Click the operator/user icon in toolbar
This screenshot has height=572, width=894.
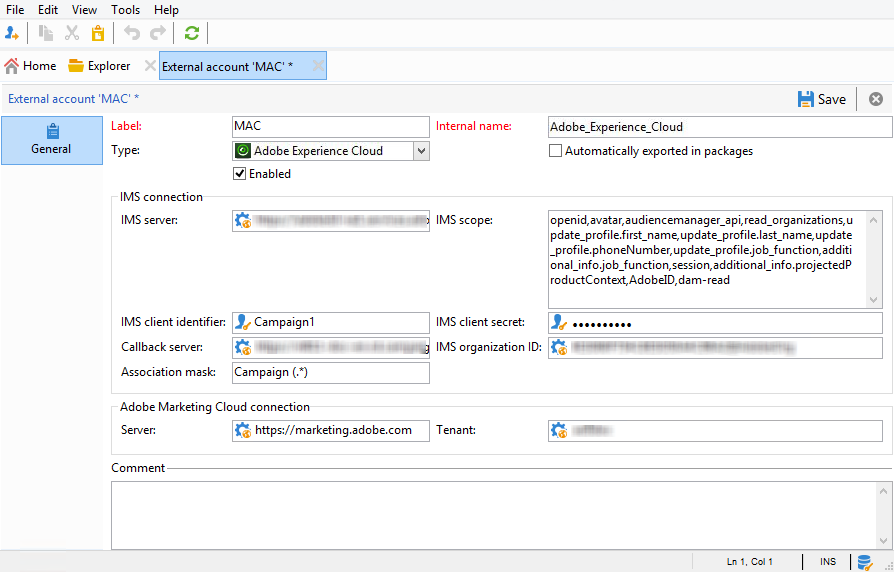click(x=11, y=33)
